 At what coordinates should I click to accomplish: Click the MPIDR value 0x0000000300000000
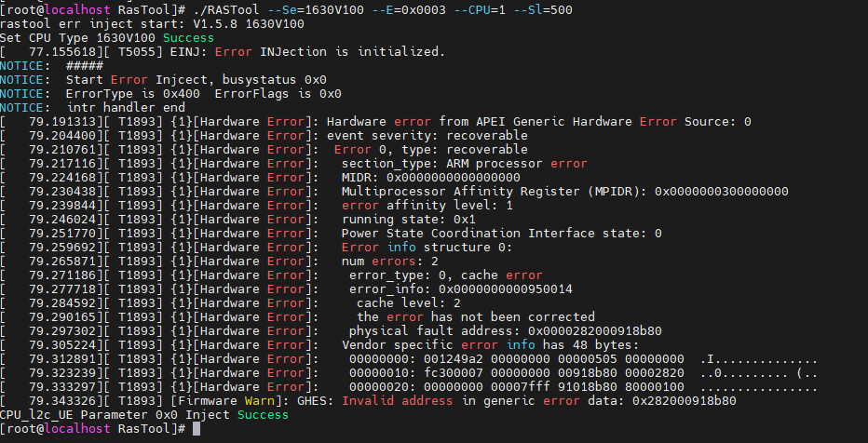coord(721,191)
